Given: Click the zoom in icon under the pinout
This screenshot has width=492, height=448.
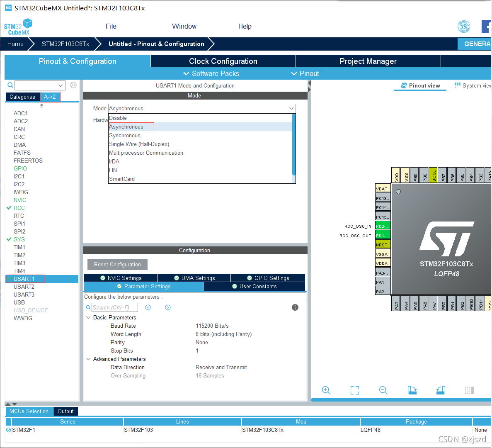Looking at the screenshot, I should 326,390.
